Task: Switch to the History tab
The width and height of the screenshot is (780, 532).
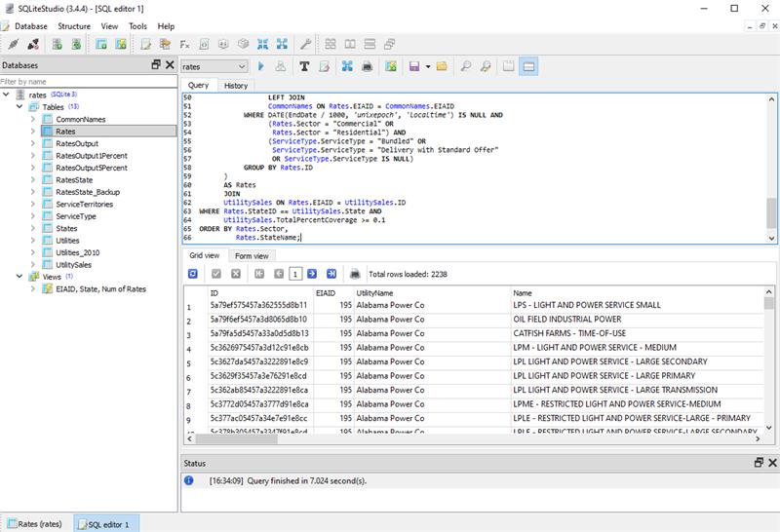Action: point(235,86)
